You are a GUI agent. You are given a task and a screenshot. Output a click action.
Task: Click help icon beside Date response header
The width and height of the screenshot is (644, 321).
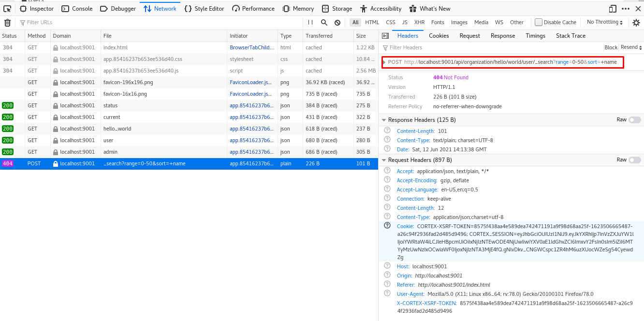[x=387, y=149]
